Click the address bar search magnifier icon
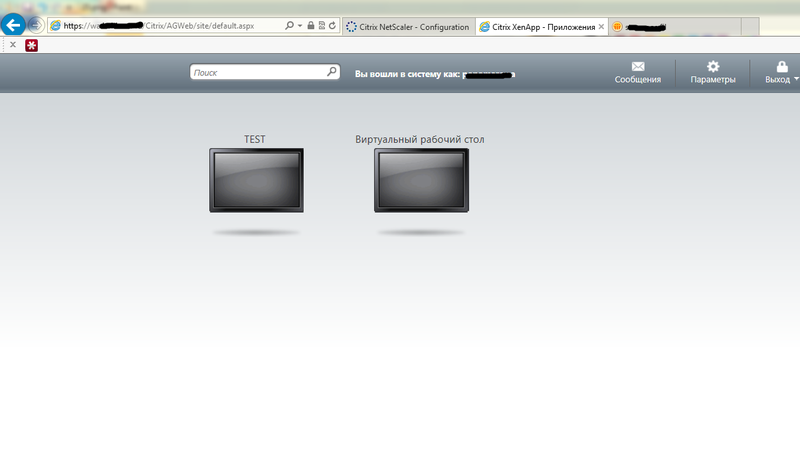800x451 pixels. click(x=289, y=26)
